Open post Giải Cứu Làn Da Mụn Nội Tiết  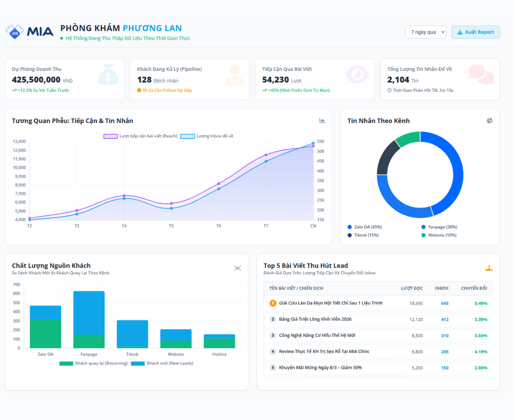[330, 303]
